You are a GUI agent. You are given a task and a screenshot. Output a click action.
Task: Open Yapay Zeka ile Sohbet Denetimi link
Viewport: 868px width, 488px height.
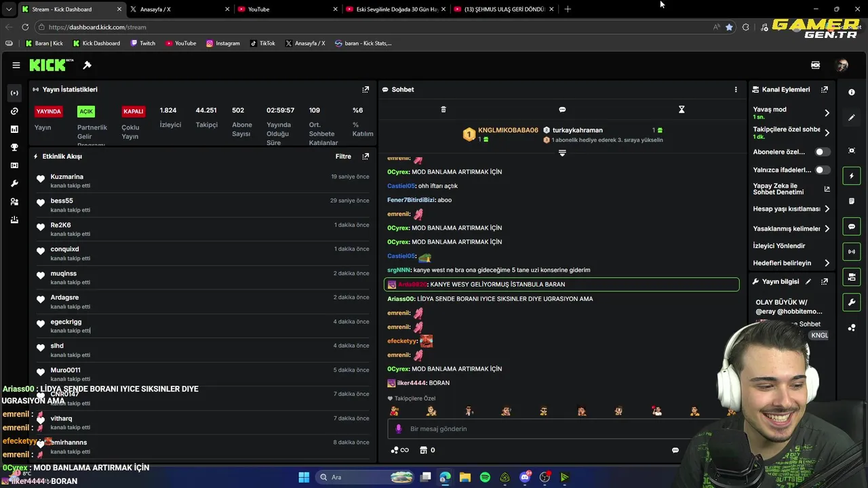[791, 189]
